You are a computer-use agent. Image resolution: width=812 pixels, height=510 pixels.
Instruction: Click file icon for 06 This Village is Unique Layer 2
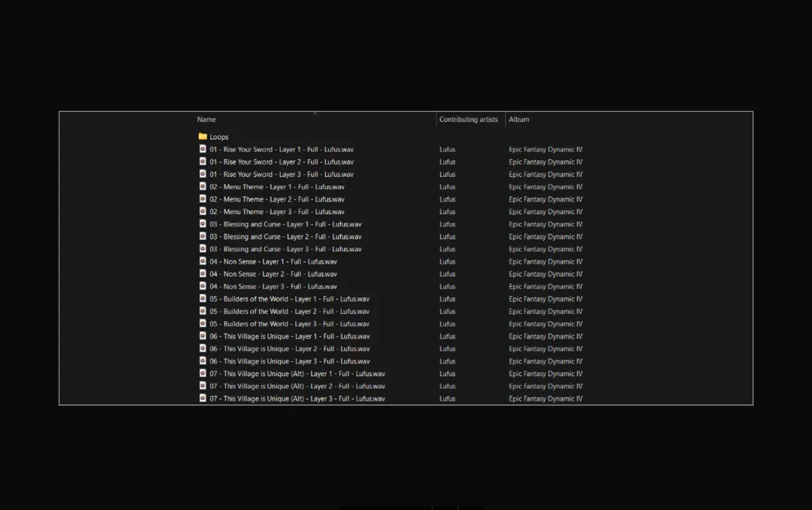pyautogui.click(x=202, y=348)
